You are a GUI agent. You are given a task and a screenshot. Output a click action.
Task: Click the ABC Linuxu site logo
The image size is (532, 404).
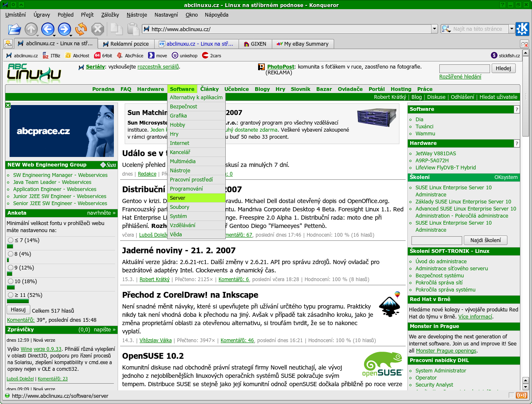point(34,73)
